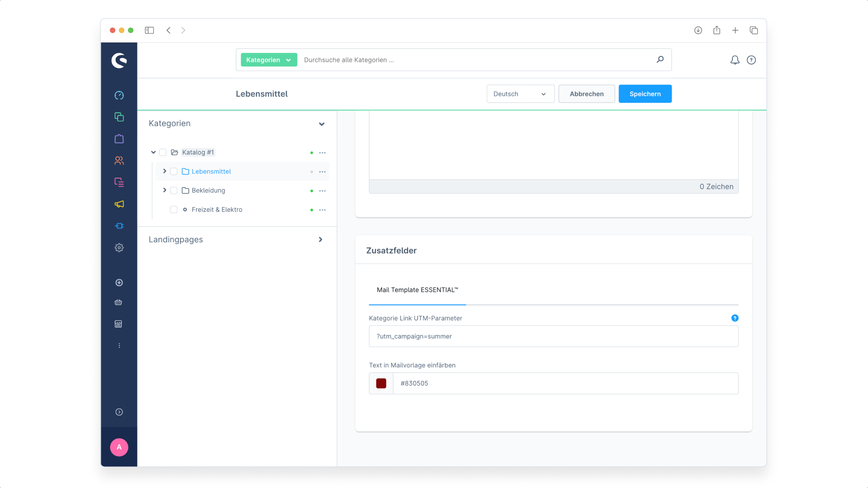Image resolution: width=868 pixels, height=488 pixels.
Task: Open the dark red color swatch picker
Action: (381, 383)
